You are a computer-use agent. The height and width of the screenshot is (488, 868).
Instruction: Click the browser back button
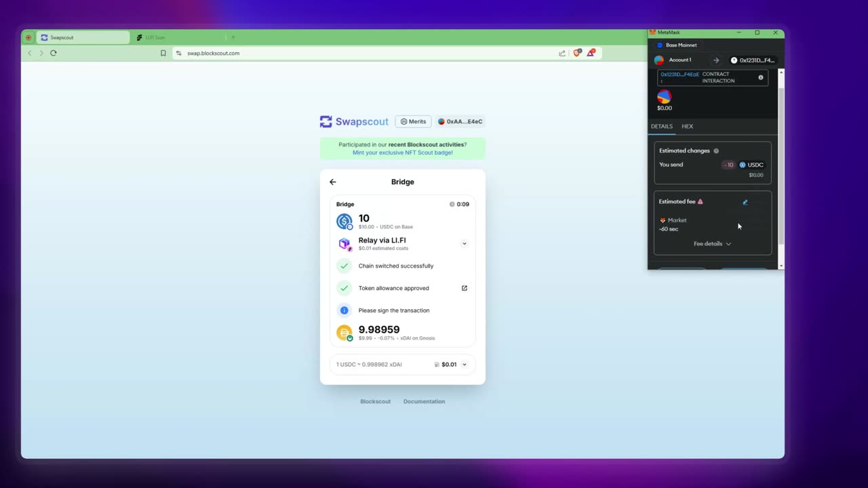tap(29, 53)
